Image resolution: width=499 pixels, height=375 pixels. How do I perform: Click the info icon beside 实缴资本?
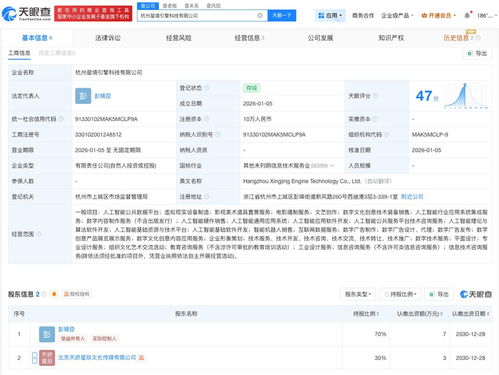click(x=375, y=119)
